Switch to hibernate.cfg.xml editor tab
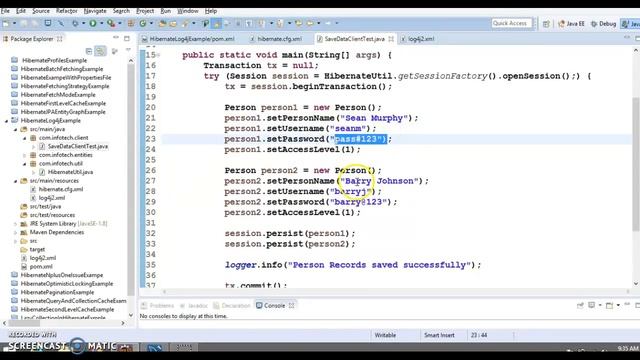Screen dimensions: 640x360 (x=276, y=39)
